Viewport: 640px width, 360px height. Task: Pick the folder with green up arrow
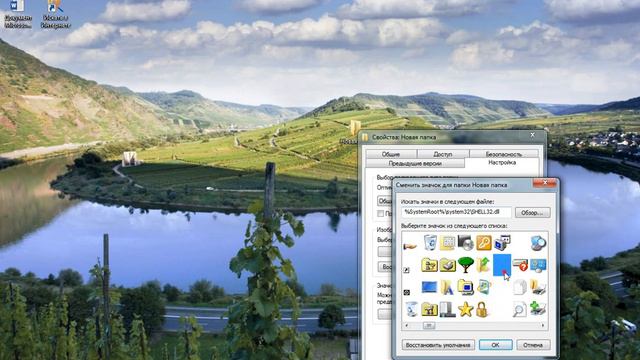click(x=483, y=265)
